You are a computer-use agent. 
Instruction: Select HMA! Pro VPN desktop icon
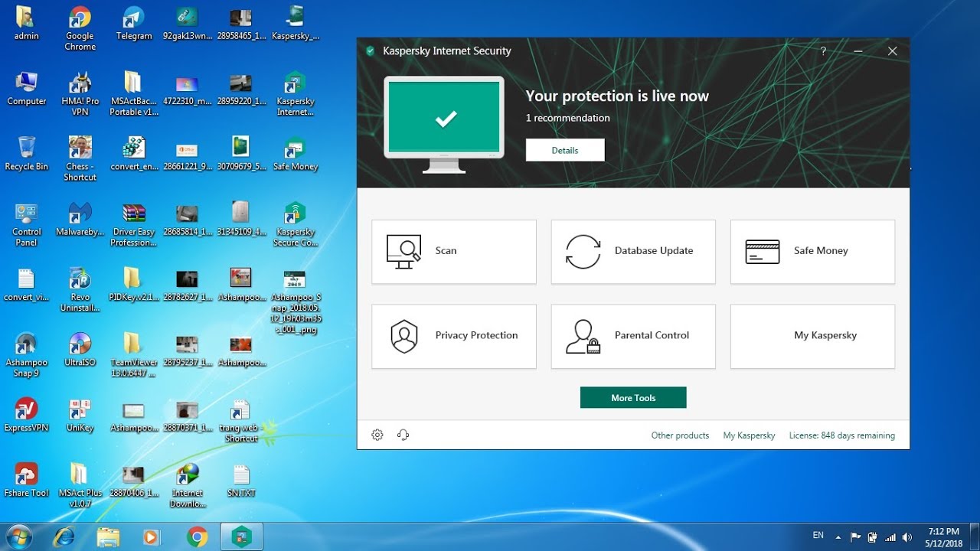pyautogui.click(x=80, y=93)
